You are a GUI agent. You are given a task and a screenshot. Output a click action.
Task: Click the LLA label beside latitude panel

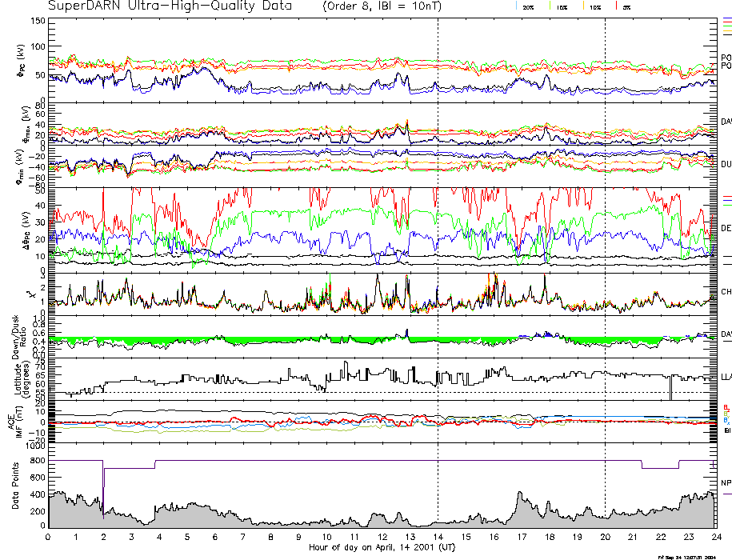[x=726, y=376]
